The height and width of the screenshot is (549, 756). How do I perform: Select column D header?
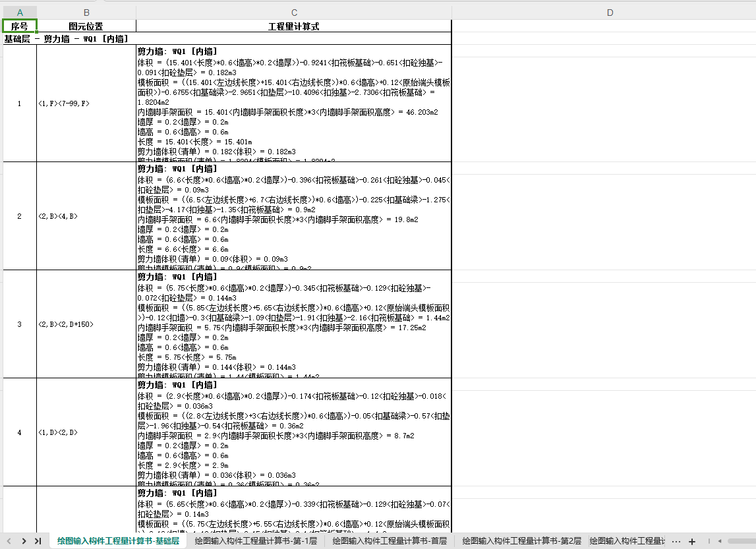pyautogui.click(x=610, y=13)
